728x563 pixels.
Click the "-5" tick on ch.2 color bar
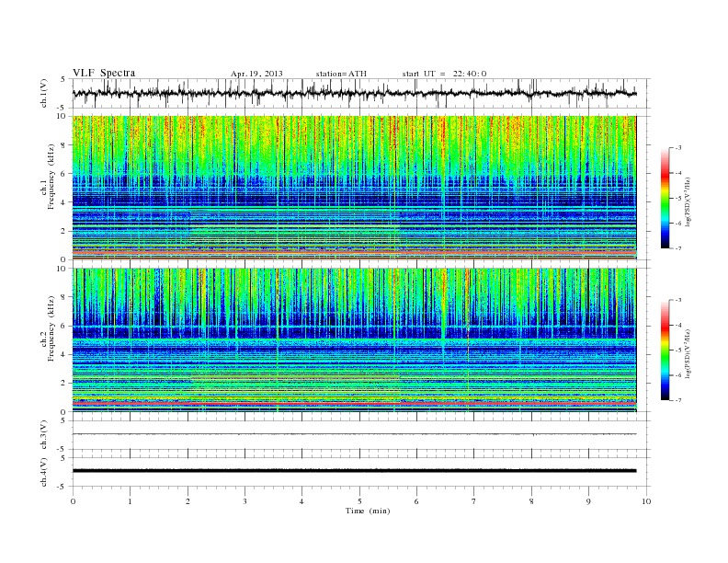pyautogui.click(x=678, y=350)
